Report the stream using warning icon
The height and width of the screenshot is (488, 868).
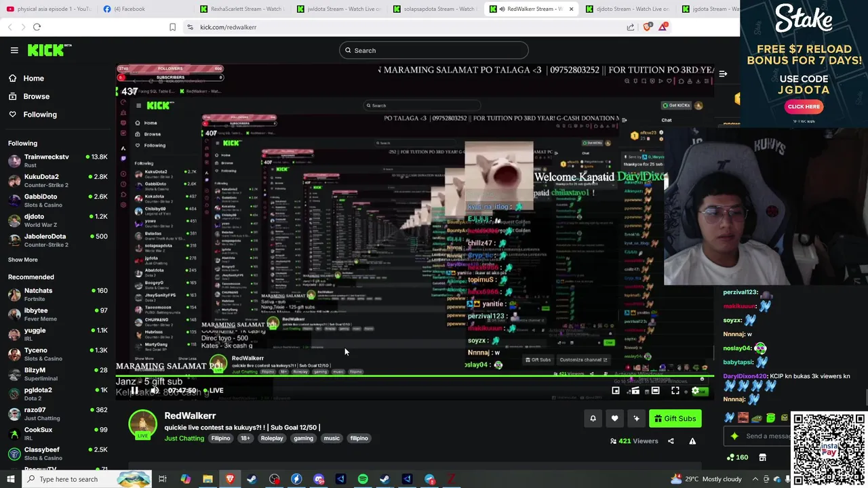[x=692, y=441]
